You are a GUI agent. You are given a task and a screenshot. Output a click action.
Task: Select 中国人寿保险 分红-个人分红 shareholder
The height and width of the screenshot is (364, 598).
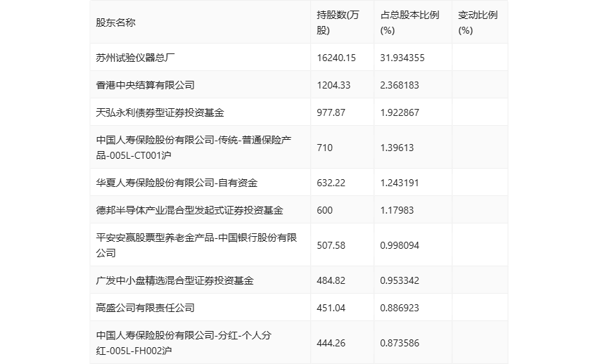(x=184, y=343)
